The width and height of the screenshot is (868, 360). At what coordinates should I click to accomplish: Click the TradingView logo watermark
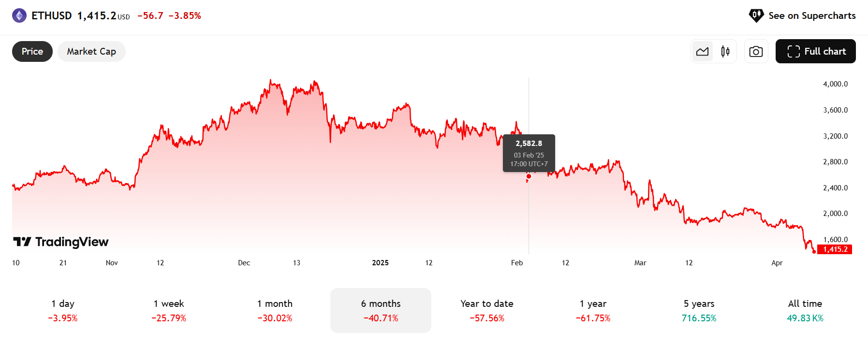pos(61,242)
